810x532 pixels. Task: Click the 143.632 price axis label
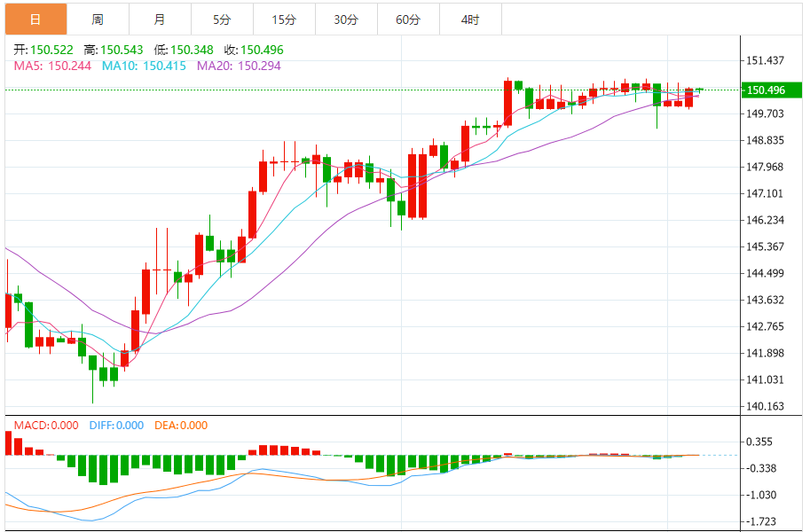pyautogui.click(x=765, y=300)
